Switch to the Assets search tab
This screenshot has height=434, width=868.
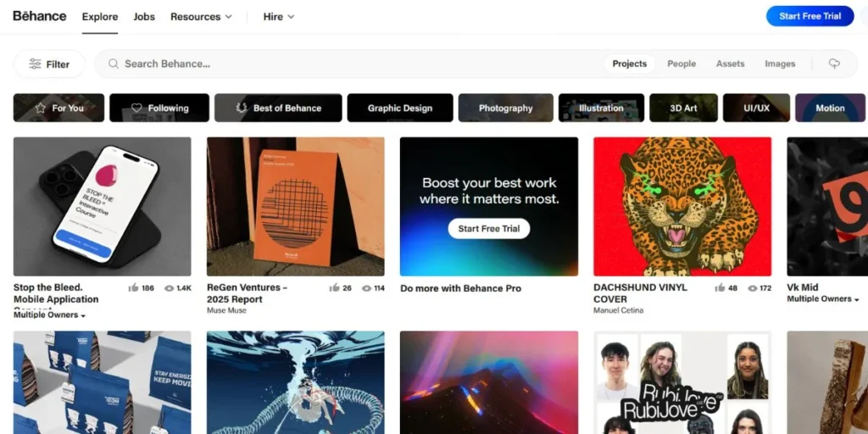(730, 64)
